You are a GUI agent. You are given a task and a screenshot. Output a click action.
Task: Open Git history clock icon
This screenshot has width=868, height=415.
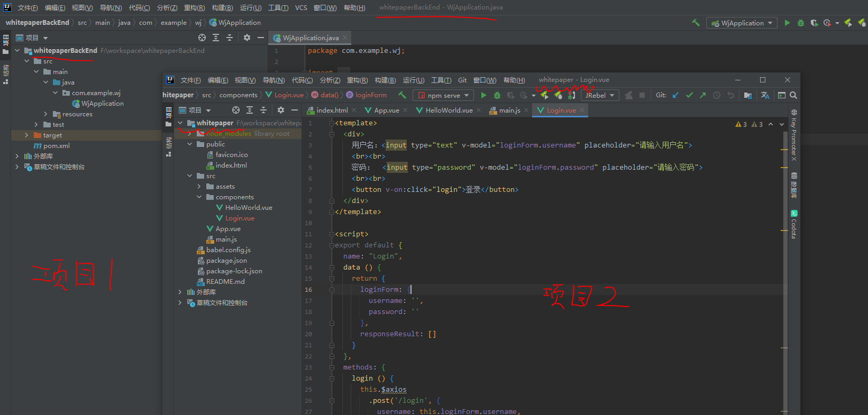tap(717, 95)
